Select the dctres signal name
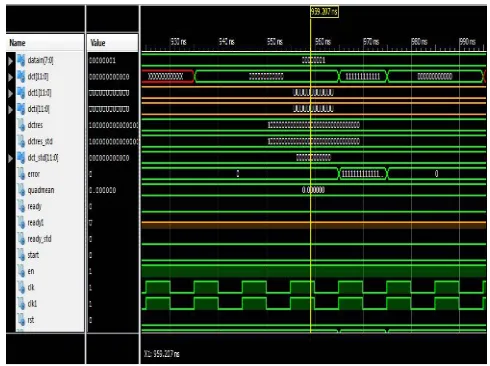Screen dimensions: 490x366 35,125
